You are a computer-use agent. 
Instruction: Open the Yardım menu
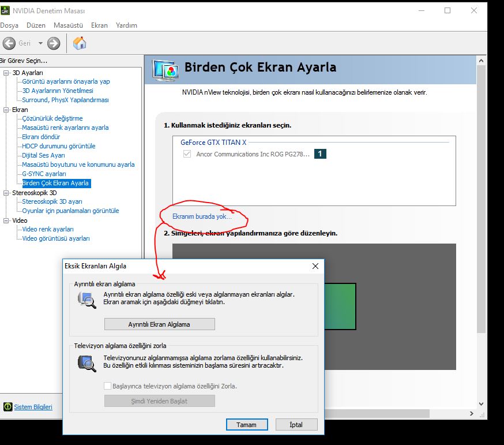(x=126, y=25)
